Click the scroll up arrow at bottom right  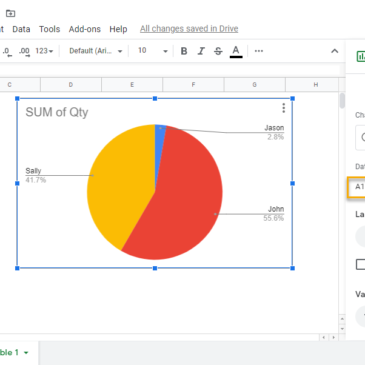342,319
